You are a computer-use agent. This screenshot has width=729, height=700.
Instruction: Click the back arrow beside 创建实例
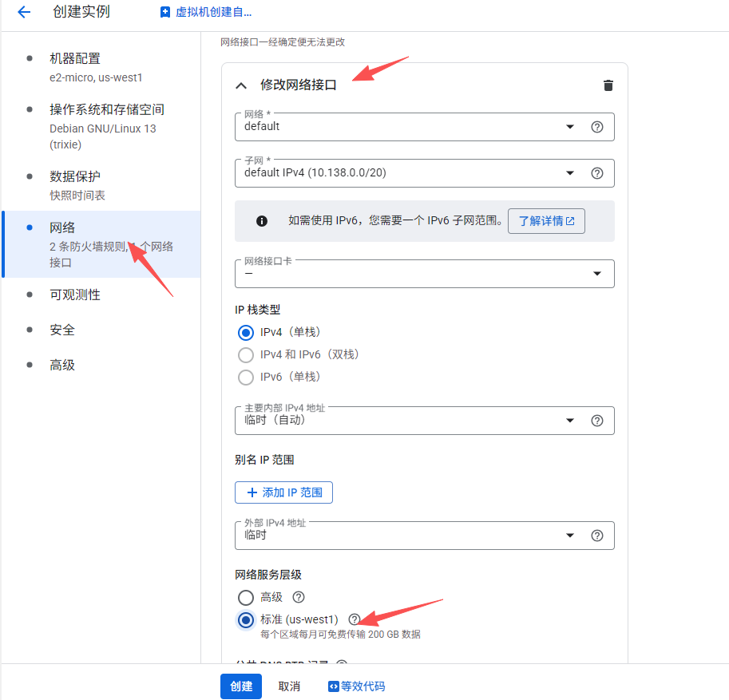24,12
